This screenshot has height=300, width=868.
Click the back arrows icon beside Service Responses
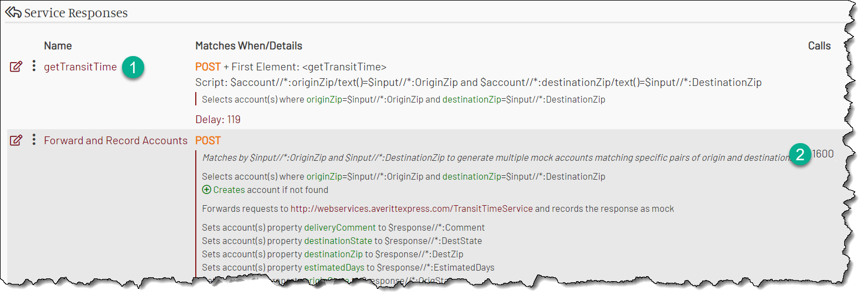(x=13, y=12)
